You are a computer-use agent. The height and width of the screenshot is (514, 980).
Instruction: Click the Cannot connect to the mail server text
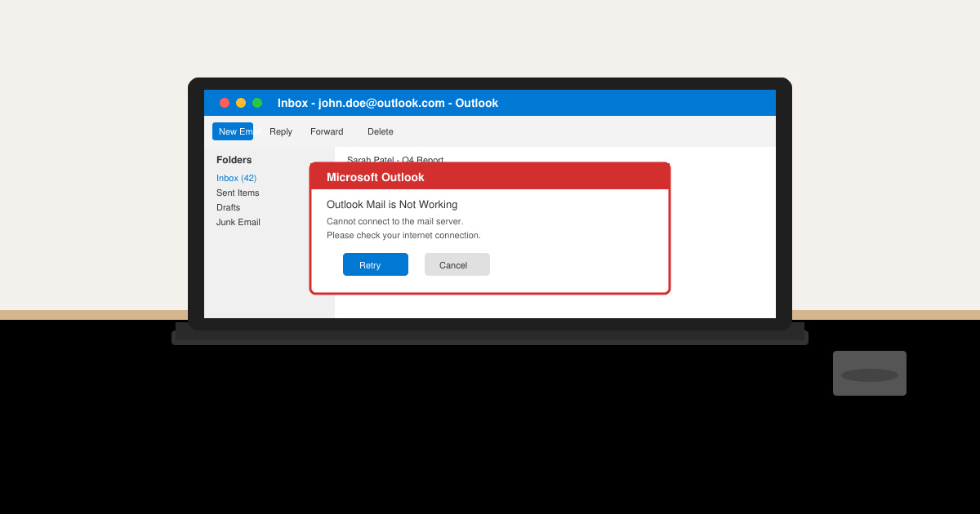click(394, 221)
